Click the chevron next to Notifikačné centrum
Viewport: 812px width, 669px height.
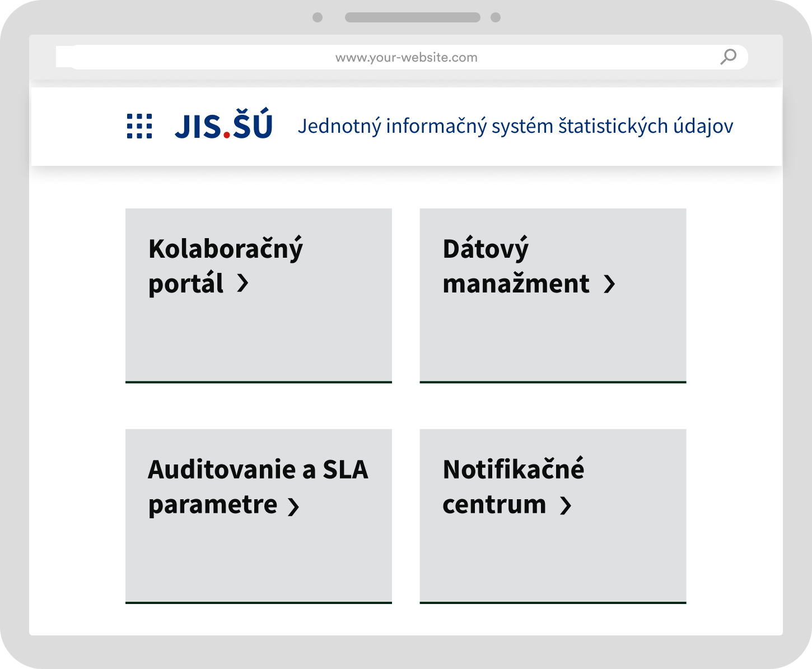[566, 505]
